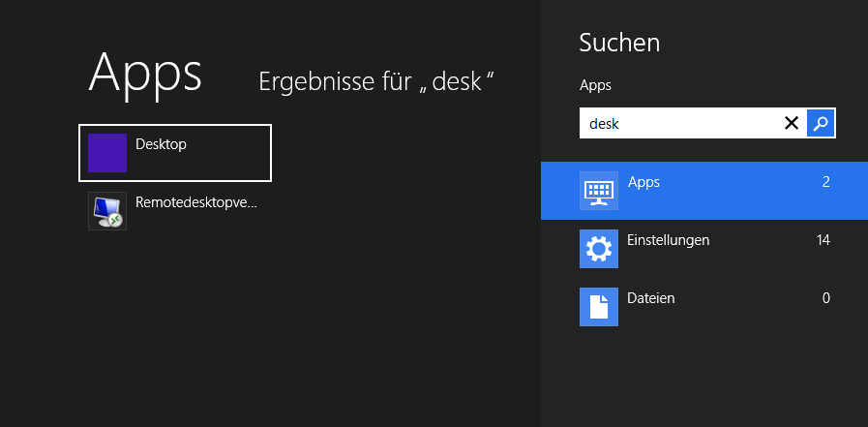Click the magnifying glass search button

(x=821, y=123)
